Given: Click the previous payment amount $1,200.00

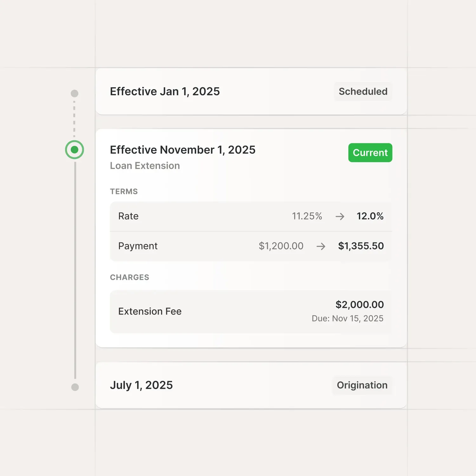Looking at the screenshot, I should click(281, 246).
